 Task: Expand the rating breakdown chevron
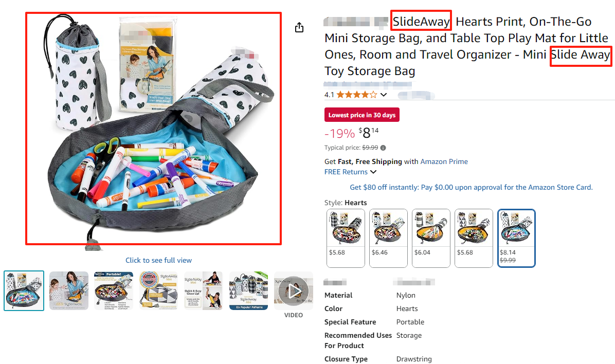(x=384, y=95)
